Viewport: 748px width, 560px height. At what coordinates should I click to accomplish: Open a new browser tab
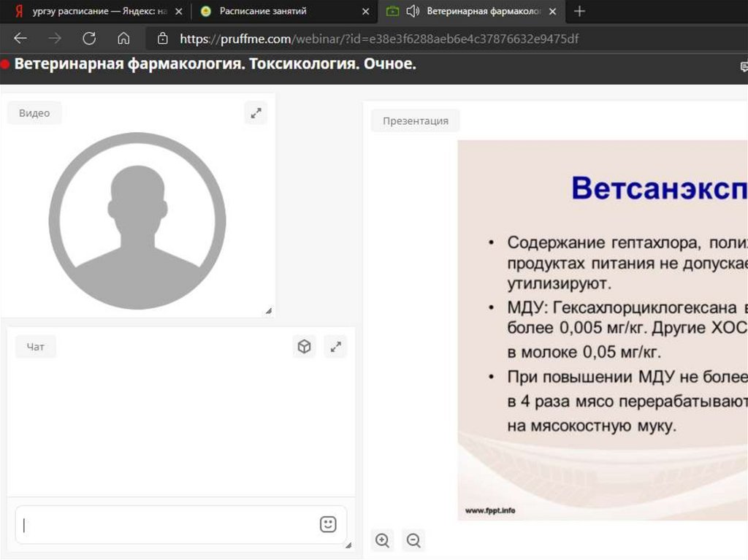580,11
